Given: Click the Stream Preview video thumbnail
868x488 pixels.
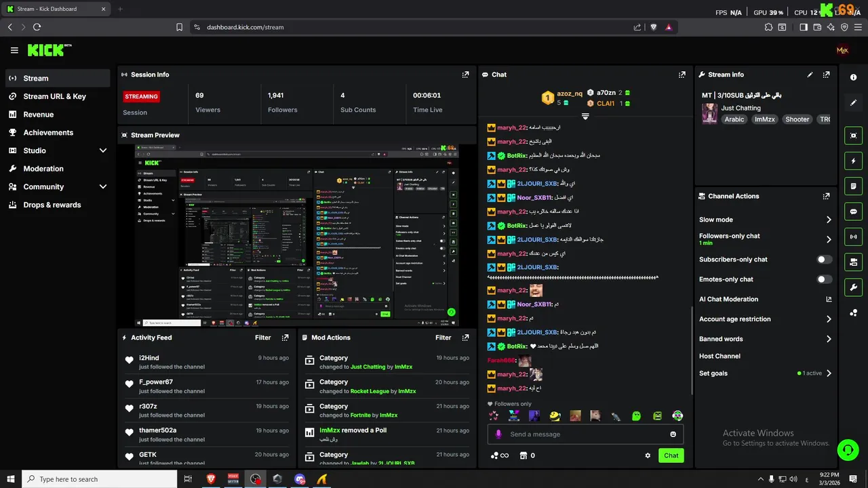Looking at the screenshot, I should point(297,235).
